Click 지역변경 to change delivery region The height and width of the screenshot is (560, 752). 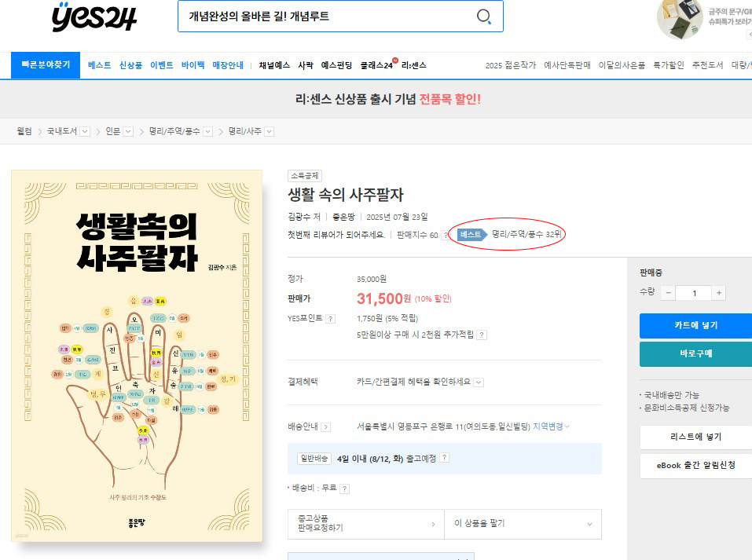[x=551, y=426]
